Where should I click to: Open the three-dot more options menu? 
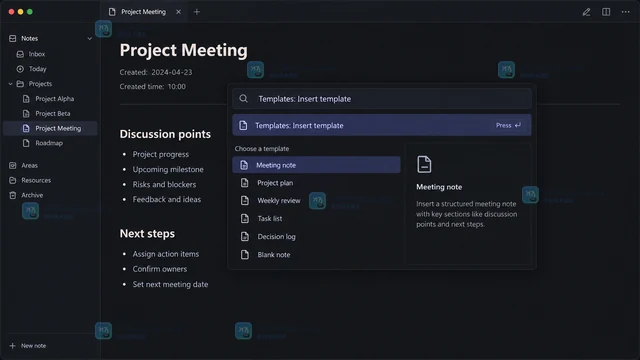tap(625, 12)
